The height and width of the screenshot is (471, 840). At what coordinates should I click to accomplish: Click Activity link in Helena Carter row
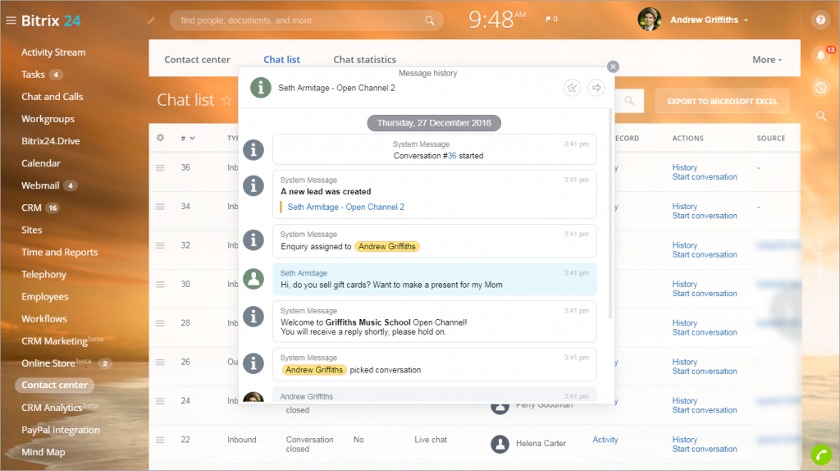[605, 439]
